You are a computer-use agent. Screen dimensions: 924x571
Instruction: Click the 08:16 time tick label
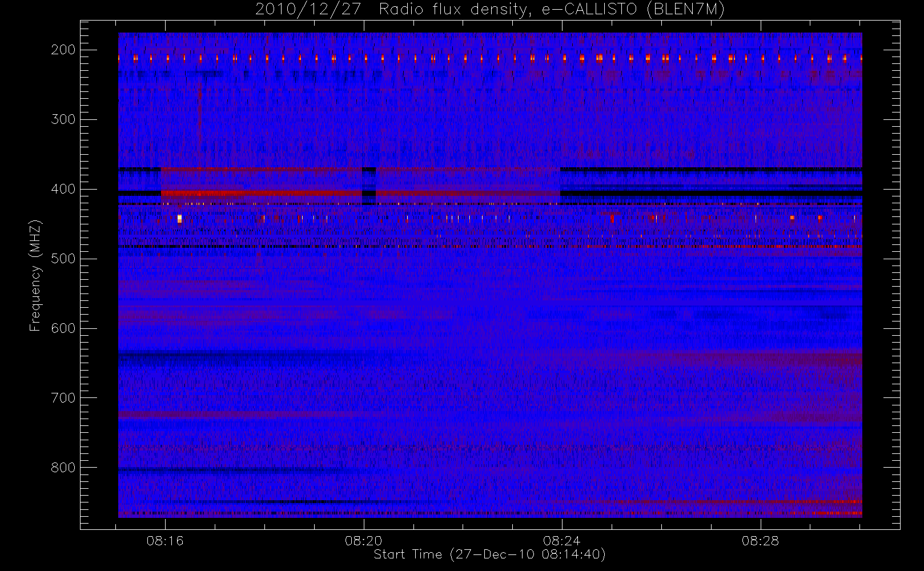point(165,541)
